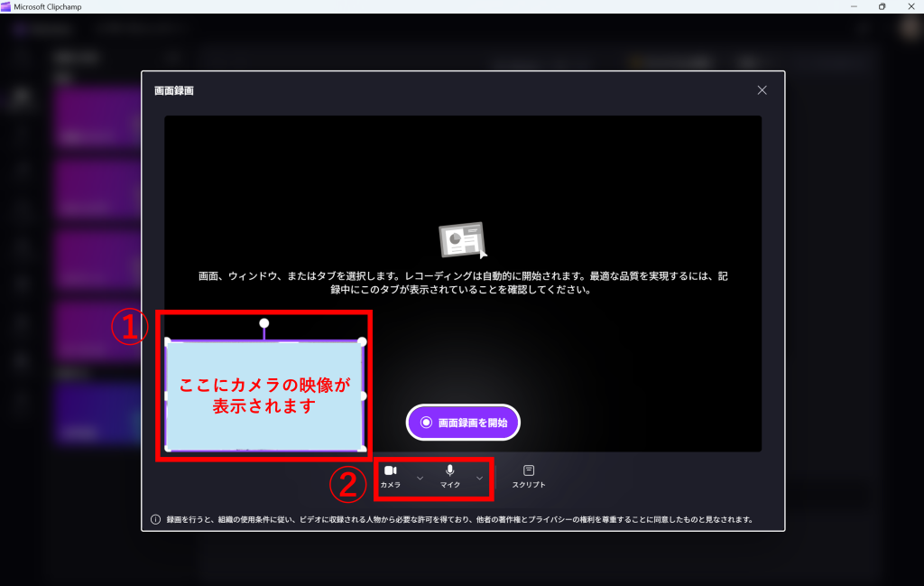924x586 pixels.
Task: Restore down the Clipchamp window
Action: tap(882, 6)
